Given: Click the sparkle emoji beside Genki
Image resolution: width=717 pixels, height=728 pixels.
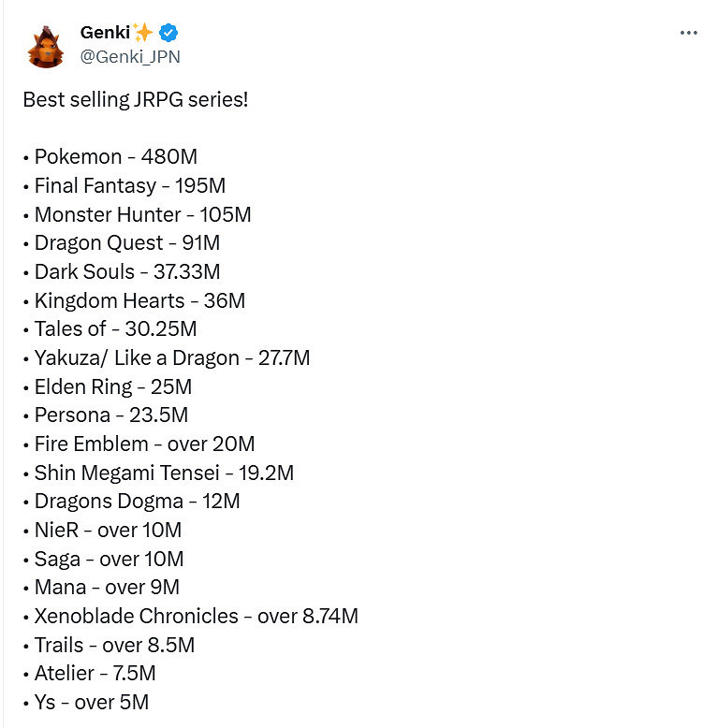Looking at the screenshot, I should (143, 33).
